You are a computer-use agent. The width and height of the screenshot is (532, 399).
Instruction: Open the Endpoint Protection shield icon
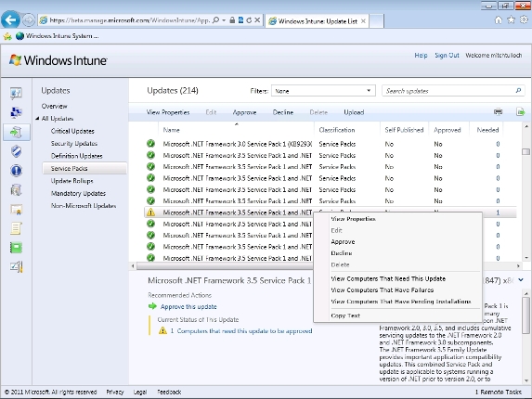click(16, 151)
